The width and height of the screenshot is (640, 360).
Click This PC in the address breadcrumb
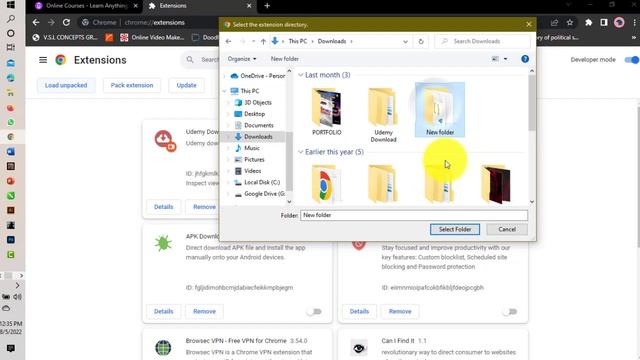pyautogui.click(x=298, y=41)
